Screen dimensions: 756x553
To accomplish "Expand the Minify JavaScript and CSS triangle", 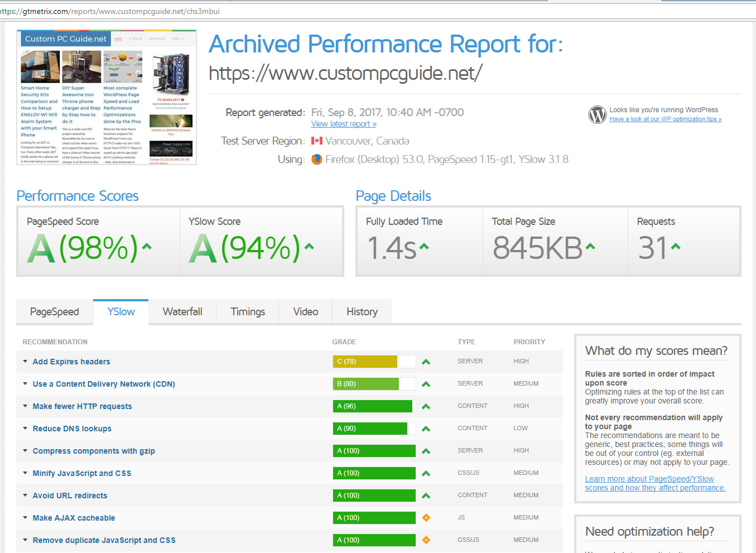I will 25,473.
